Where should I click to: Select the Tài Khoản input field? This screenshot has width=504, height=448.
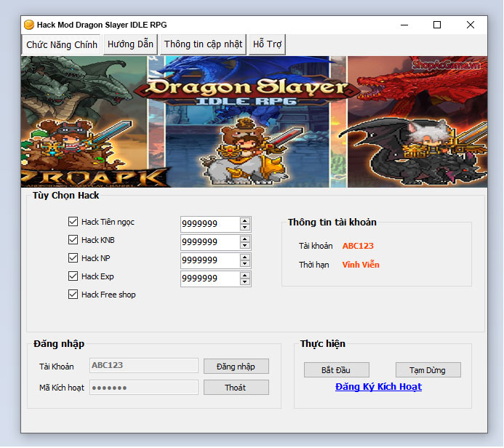(144, 366)
